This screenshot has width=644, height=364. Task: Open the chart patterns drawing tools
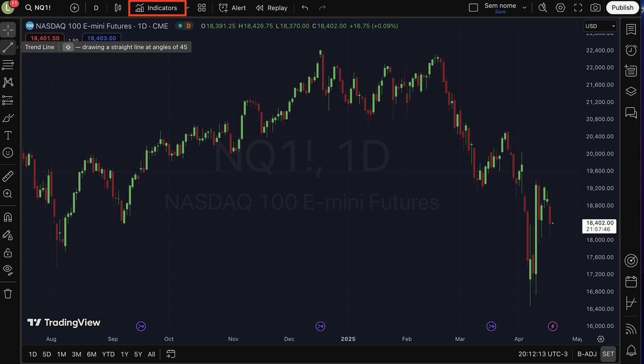(8, 82)
